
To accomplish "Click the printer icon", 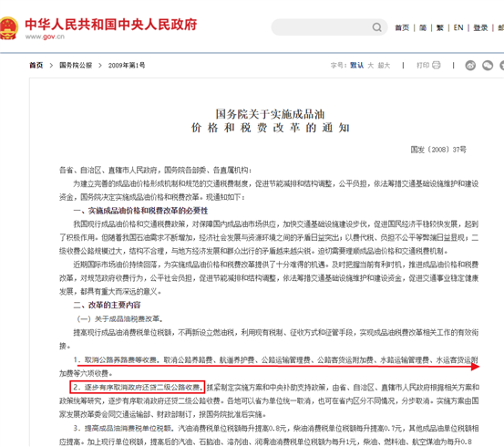I will click(437, 66).
